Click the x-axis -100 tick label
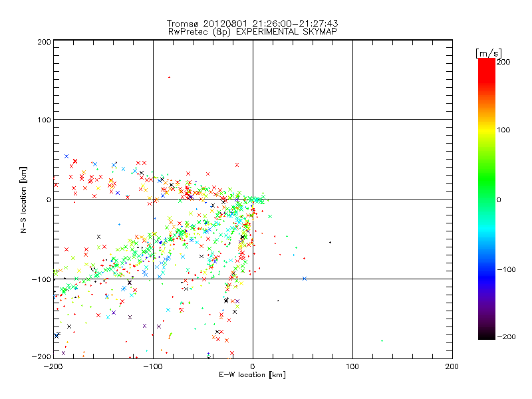This screenshot has height=399, width=532. click(152, 366)
